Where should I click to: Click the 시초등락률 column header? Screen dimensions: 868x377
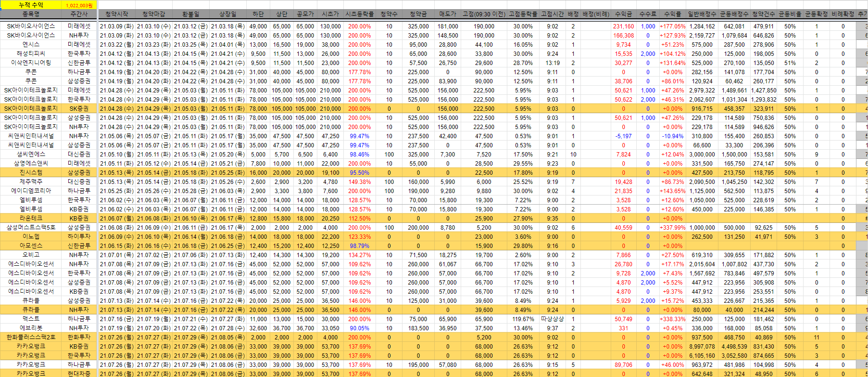click(x=359, y=14)
